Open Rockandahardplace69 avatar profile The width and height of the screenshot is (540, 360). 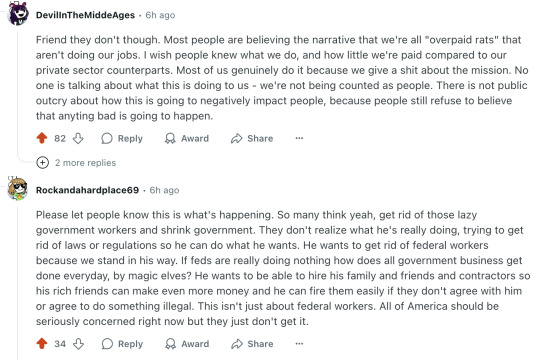point(18,189)
